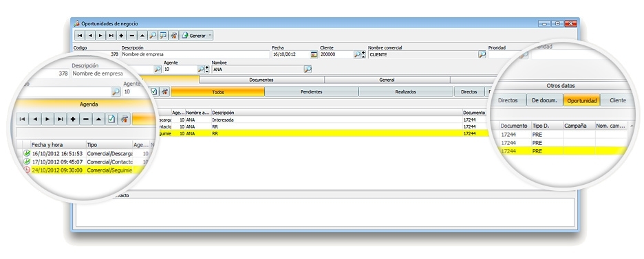Viewport: 644px width, 259px height.
Task: Open Cliente lookup magnifier beside 200000
Action: [x=357, y=54]
